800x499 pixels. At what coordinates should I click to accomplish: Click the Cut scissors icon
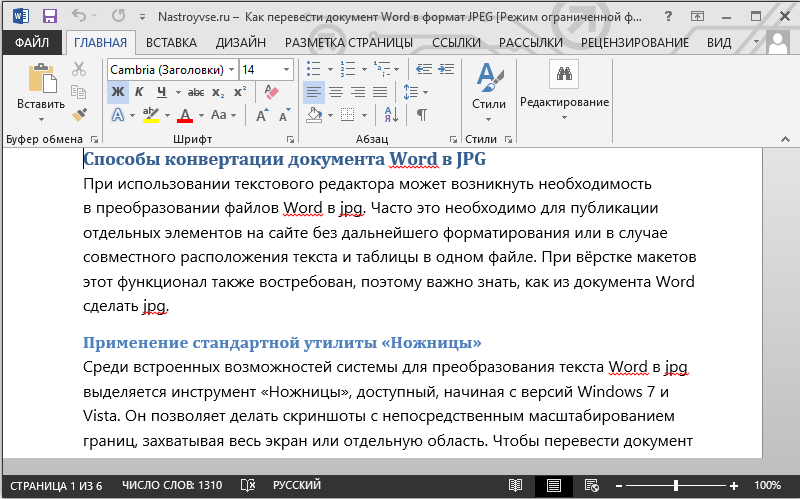pos(79,69)
